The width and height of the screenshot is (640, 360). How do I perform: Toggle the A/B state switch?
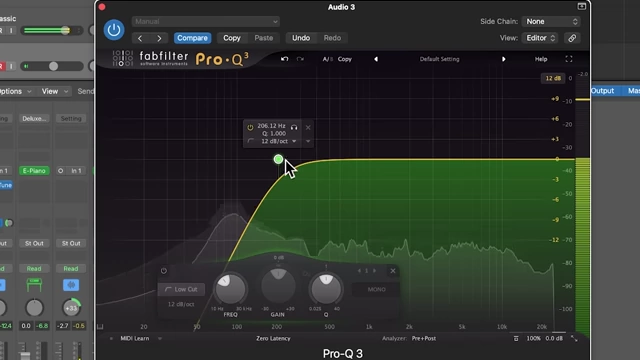[x=327, y=59]
